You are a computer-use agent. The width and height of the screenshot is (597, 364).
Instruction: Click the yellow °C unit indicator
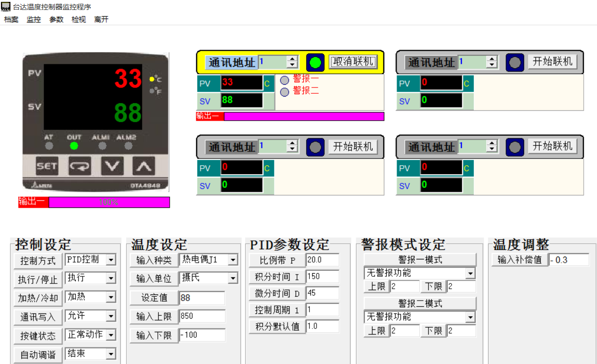[x=153, y=79]
